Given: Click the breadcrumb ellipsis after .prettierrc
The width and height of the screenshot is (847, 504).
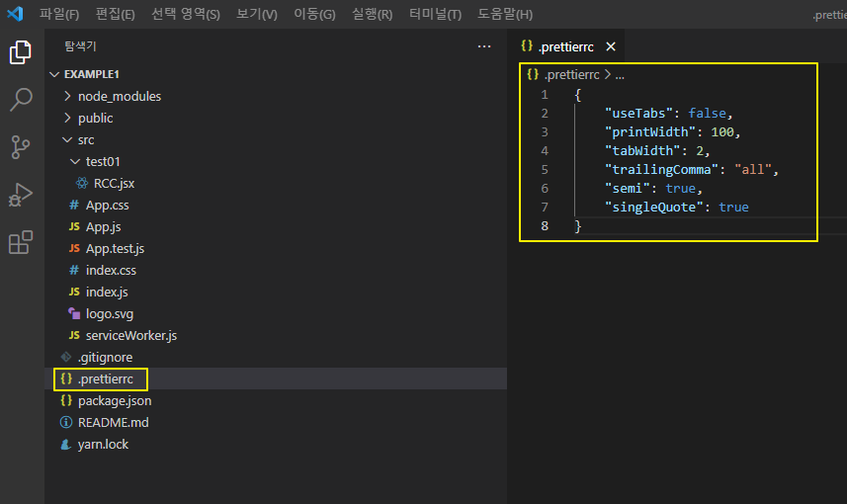Looking at the screenshot, I should (x=620, y=75).
